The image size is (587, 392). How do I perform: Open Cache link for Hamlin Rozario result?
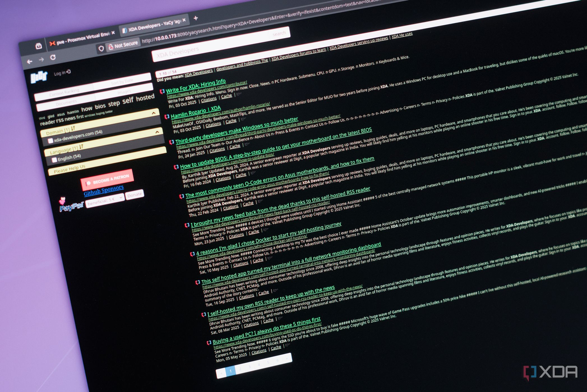coord(231,121)
